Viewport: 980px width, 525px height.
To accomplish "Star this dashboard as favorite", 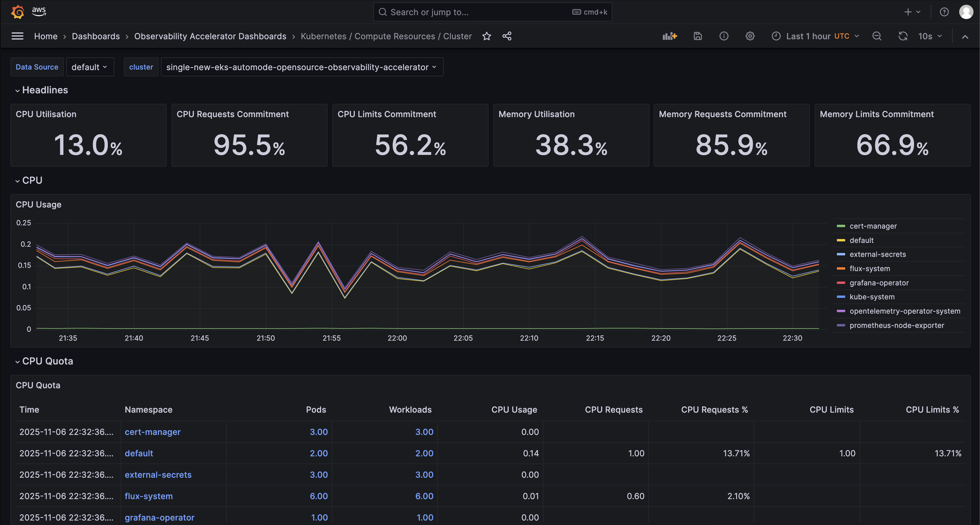I will 487,36.
